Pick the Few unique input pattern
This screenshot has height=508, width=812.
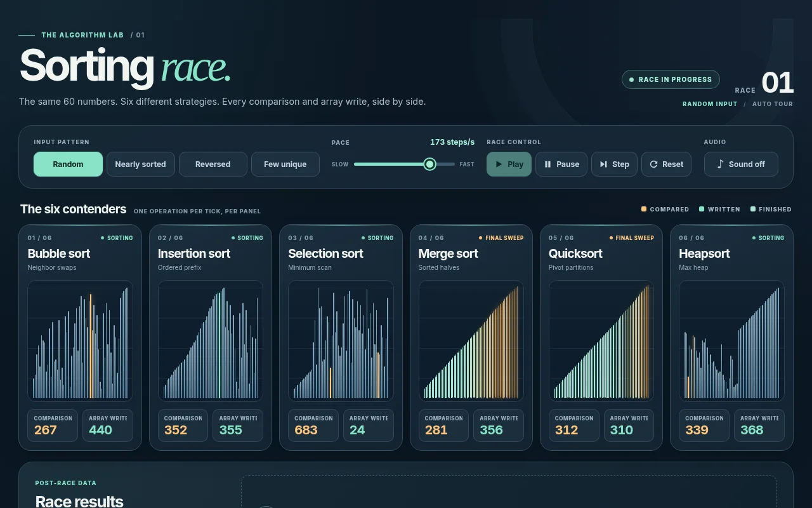coord(285,164)
